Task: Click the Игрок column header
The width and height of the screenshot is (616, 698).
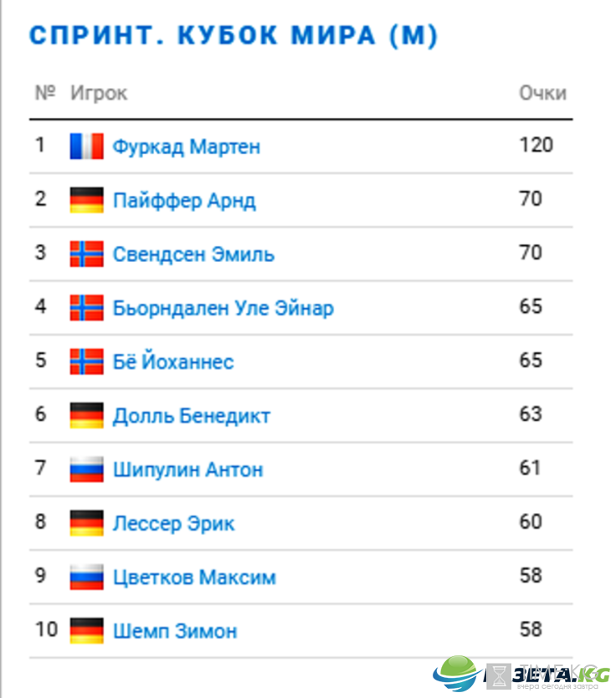Action: [99, 94]
